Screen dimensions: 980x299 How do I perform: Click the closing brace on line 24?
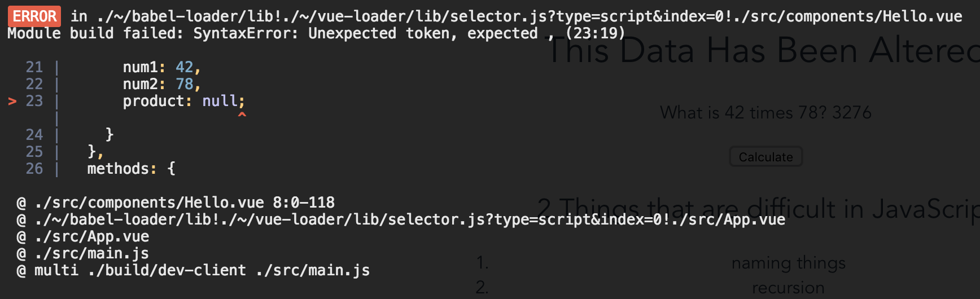110,135
